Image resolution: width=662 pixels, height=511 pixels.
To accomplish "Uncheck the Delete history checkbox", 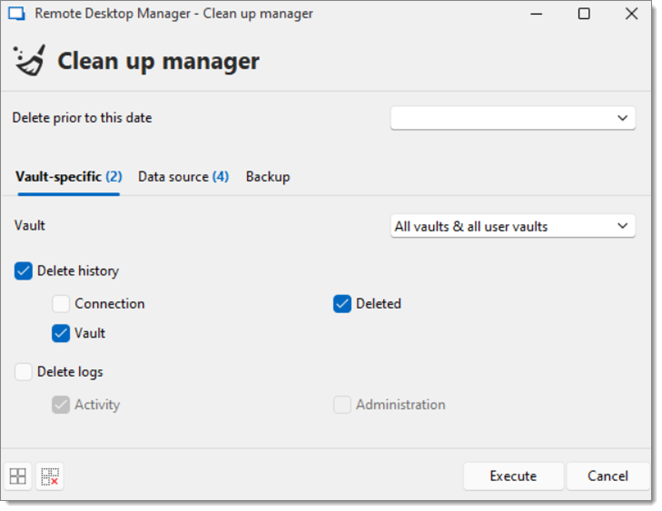I will point(23,271).
